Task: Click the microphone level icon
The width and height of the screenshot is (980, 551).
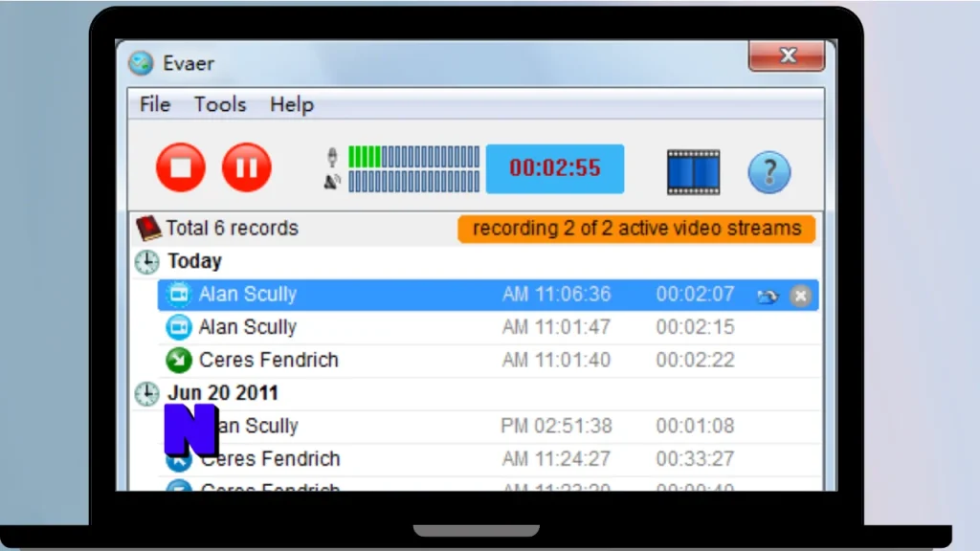Action: point(332,157)
